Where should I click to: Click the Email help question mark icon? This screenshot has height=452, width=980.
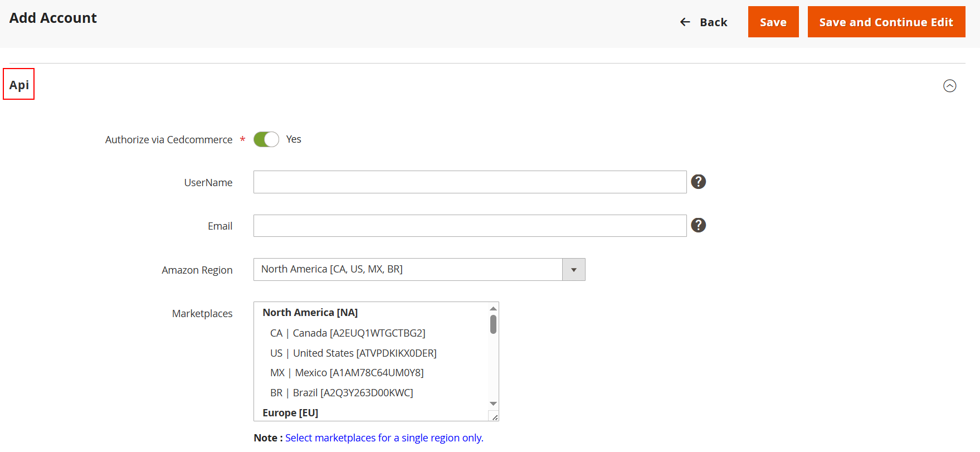pyautogui.click(x=698, y=225)
